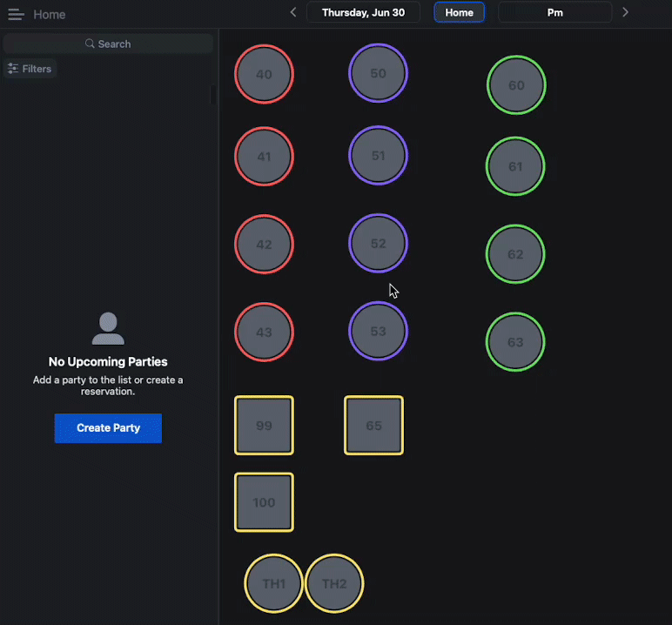Select yellow square table 99
Viewport: 672px width, 625px height.
pos(264,426)
